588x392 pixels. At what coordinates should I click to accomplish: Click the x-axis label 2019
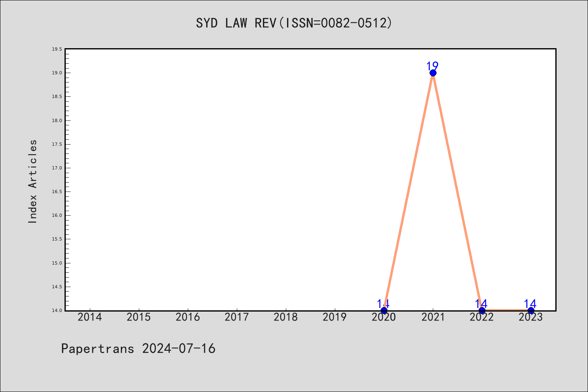pos(335,317)
